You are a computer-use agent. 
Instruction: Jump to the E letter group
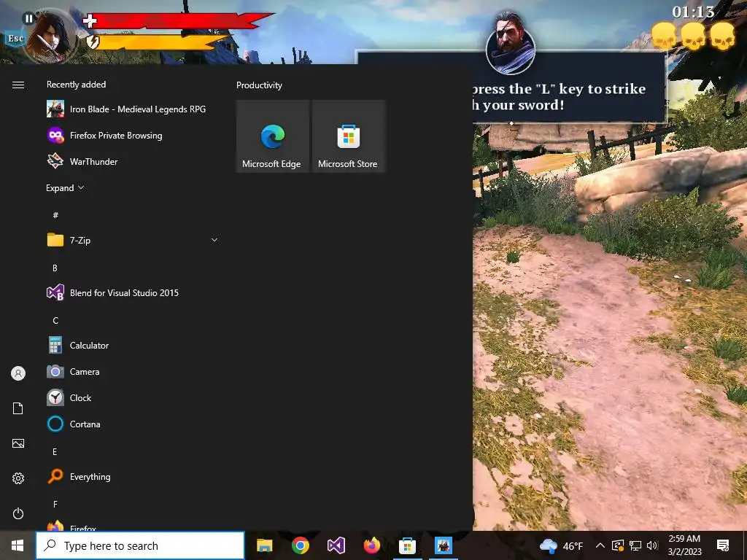click(55, 451)
